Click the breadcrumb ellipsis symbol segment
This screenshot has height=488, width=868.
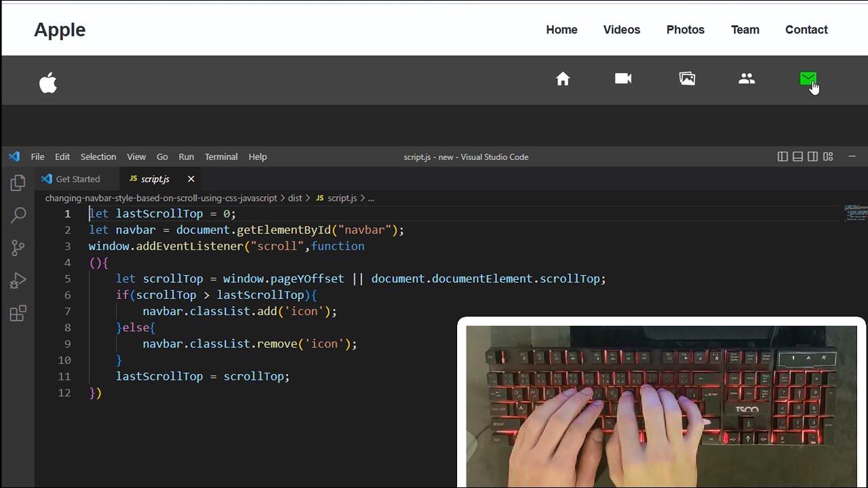(x=371, y=198)
